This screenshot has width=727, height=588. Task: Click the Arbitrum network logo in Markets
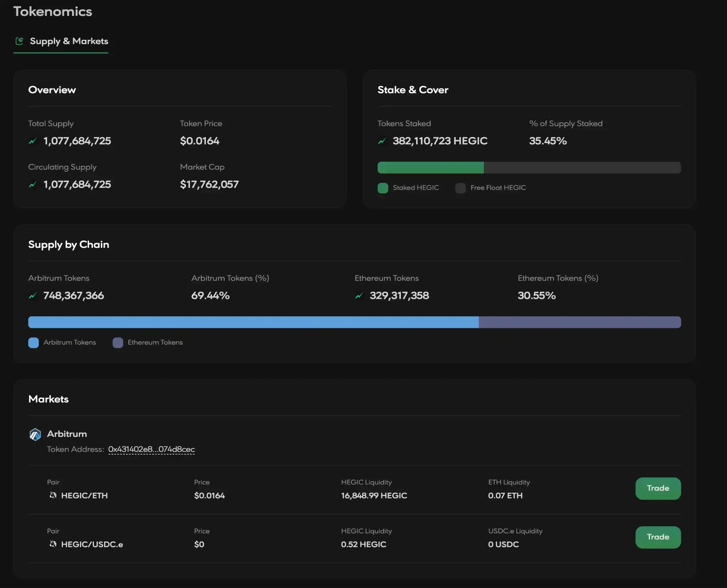[35, 434]
